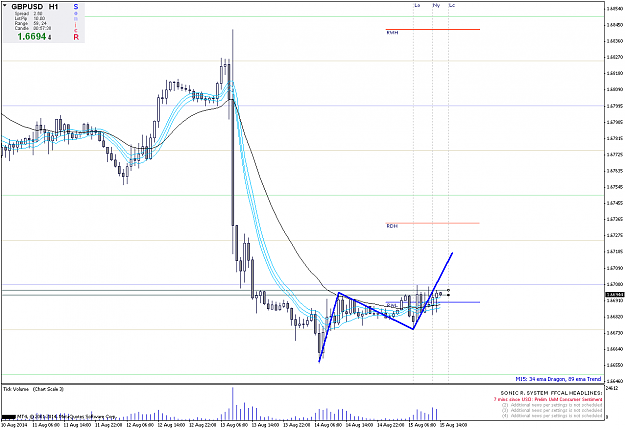The image size is (625, 429).
Task: Select the descending blue trendline segment
Action: coord(376,311)
